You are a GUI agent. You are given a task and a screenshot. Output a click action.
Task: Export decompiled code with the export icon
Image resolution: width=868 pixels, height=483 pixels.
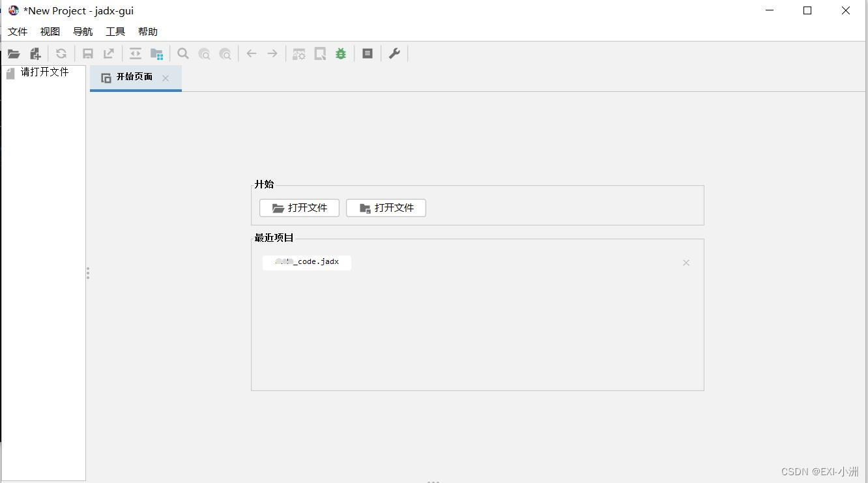click(108, 53)
